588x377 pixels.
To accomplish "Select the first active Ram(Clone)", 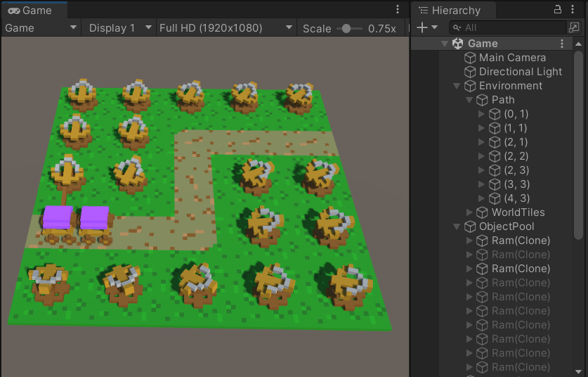I will [x=521, y=241].
